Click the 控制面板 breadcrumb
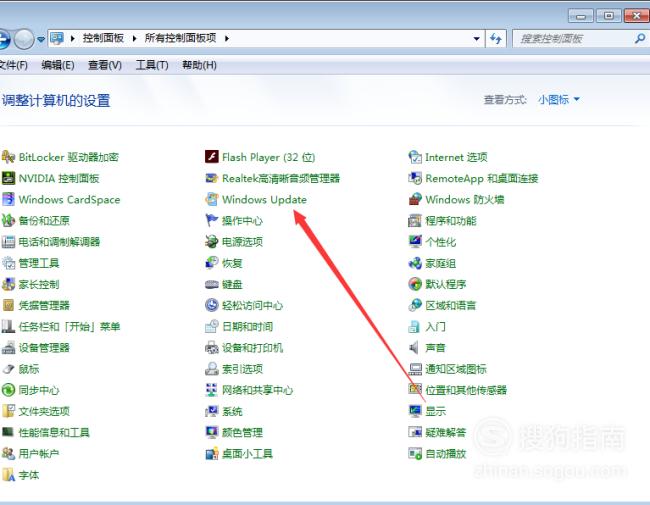Viewport: 650px width, 505px height. click(x=103, y=38)
